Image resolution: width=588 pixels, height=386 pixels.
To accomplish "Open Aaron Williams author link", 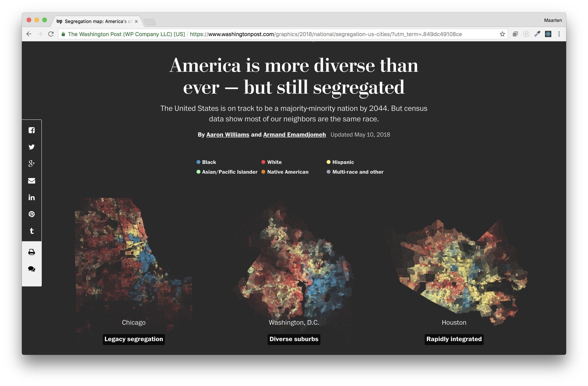I will coord(228,135).
